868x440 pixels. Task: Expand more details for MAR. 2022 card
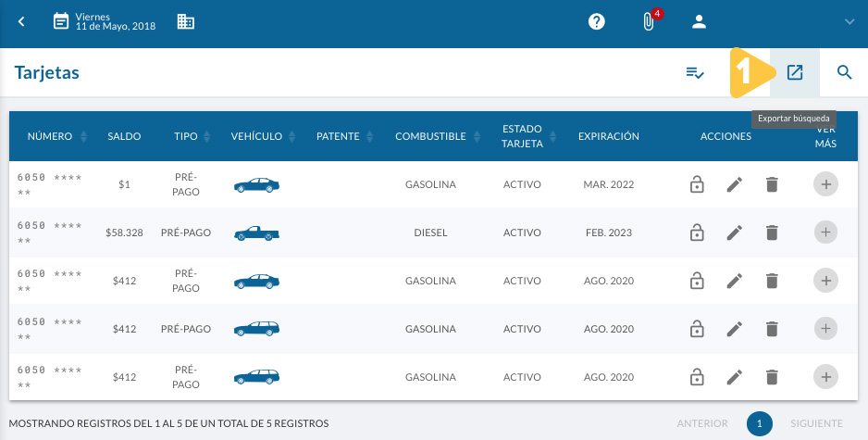coord(825,184)
